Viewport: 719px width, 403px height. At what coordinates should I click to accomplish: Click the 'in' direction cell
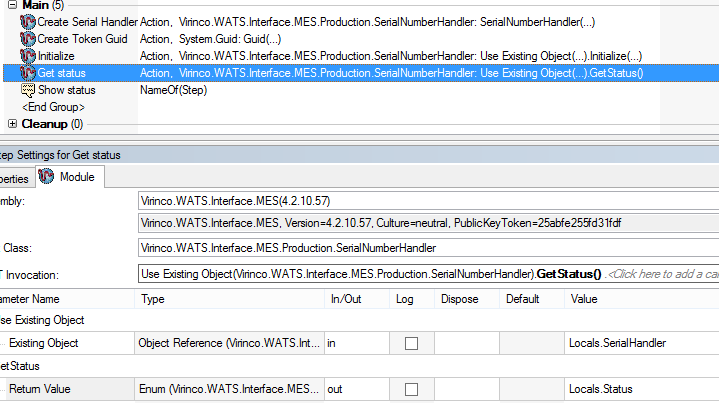point(357,343)
